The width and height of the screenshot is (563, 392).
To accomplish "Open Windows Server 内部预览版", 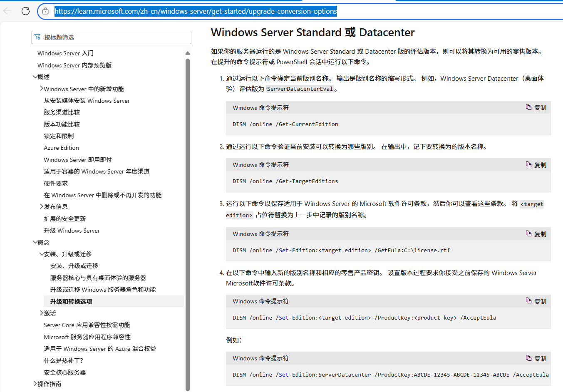I will (74, 65).
